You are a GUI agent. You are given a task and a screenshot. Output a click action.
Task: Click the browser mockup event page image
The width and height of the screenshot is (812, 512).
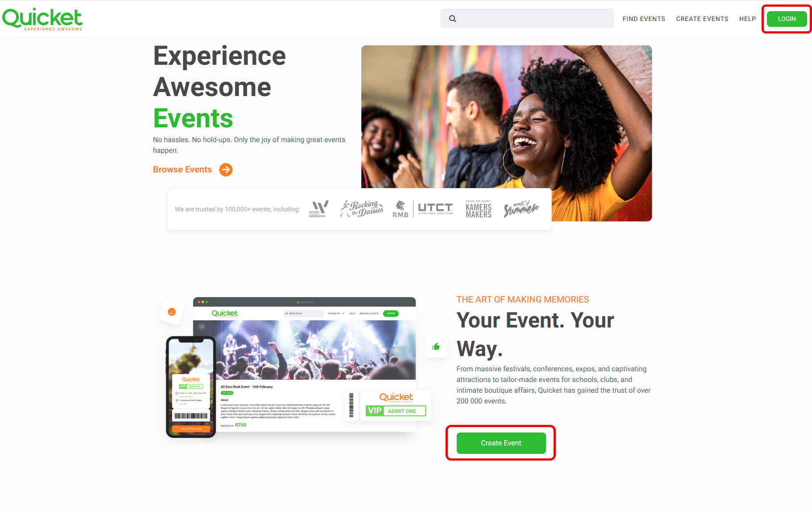[x=304, y=365]
